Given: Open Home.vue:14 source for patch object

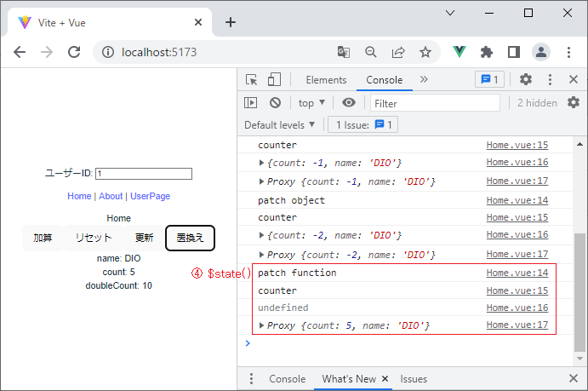Looking at the screenshot, I should coord(517,200).
